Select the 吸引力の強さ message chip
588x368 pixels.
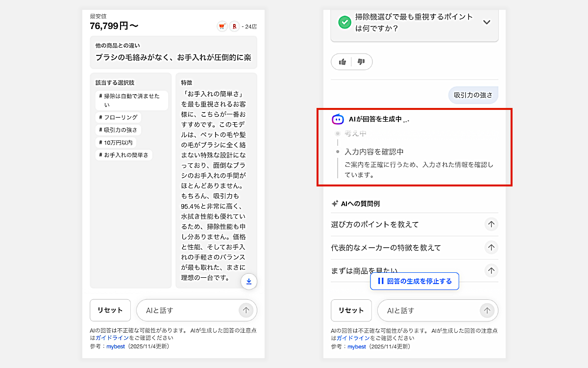[x=473, y=95]
